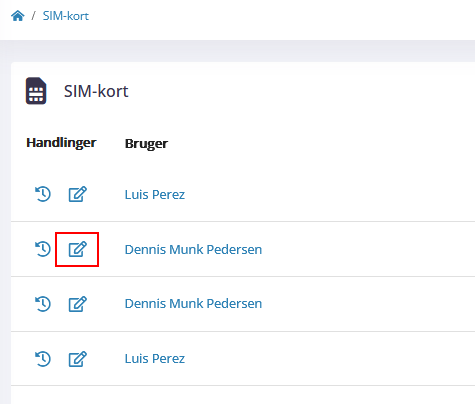
Task: Open the last Luis Perez user link
Action: click(155, 359)
